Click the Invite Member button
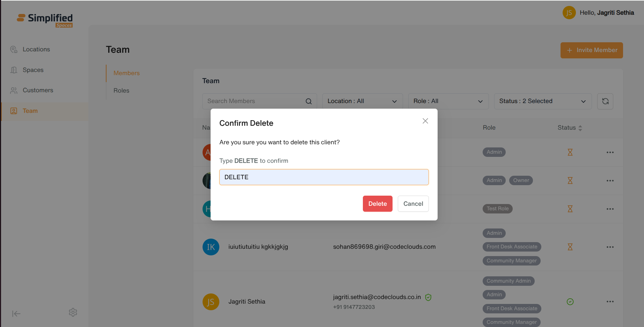The width and height of the screenshot is (644, 327). point(592,50)
